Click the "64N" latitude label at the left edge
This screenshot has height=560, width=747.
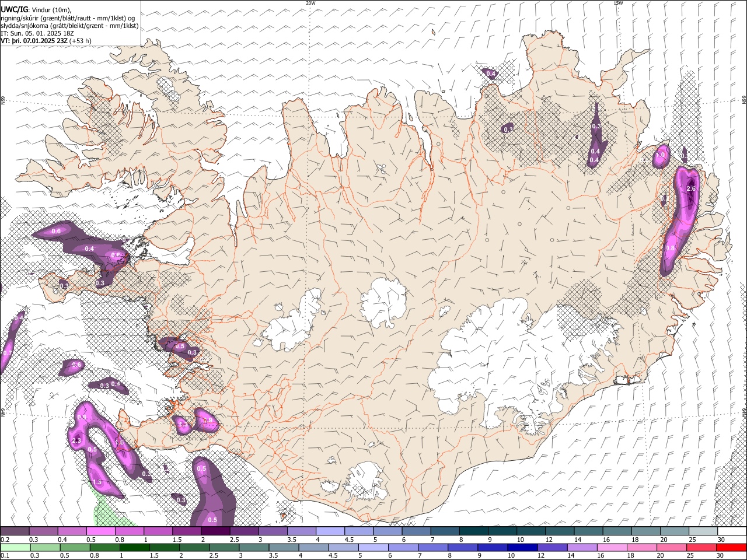pos(3,413)
